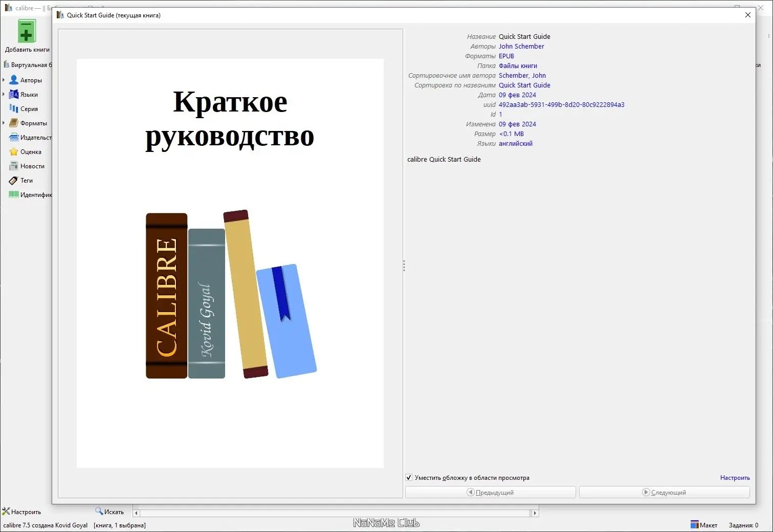Click the first '09 фев 2024' date value
The height and width of the screenshot is (532, 773).
pos(517,95)
